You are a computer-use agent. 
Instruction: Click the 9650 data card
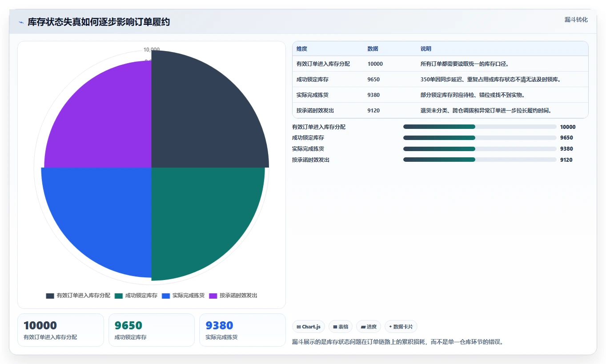[x=152, y=330]
